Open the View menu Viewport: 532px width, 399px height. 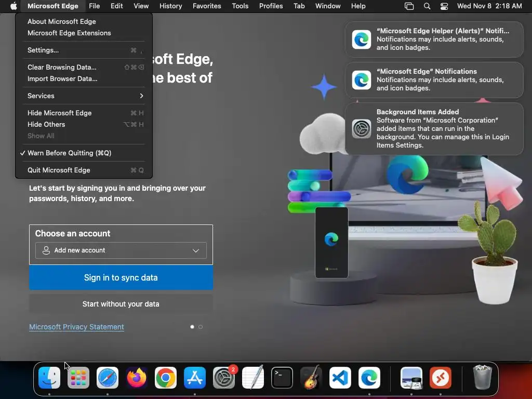coord(141,6)
